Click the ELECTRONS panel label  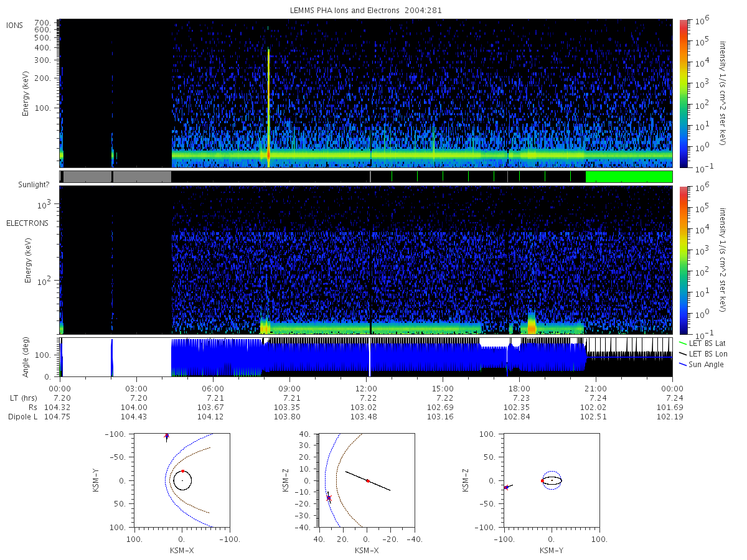tap(27, 223)
